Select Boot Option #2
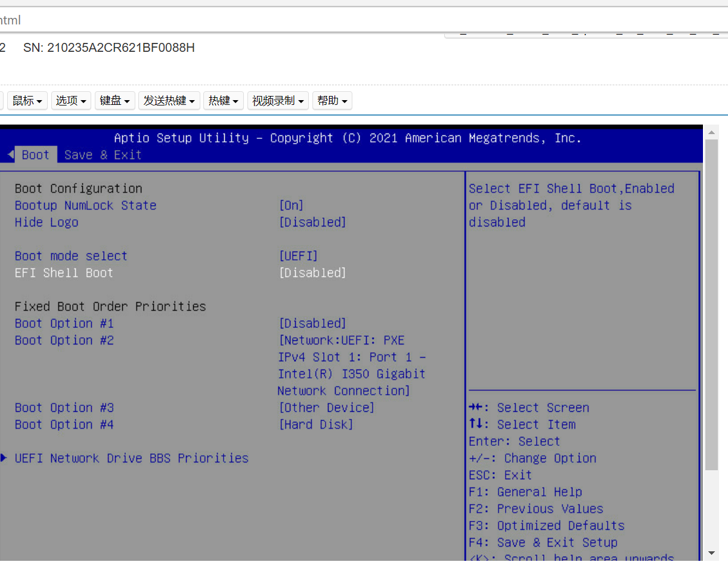728x565 pixels. coord(64,340)
